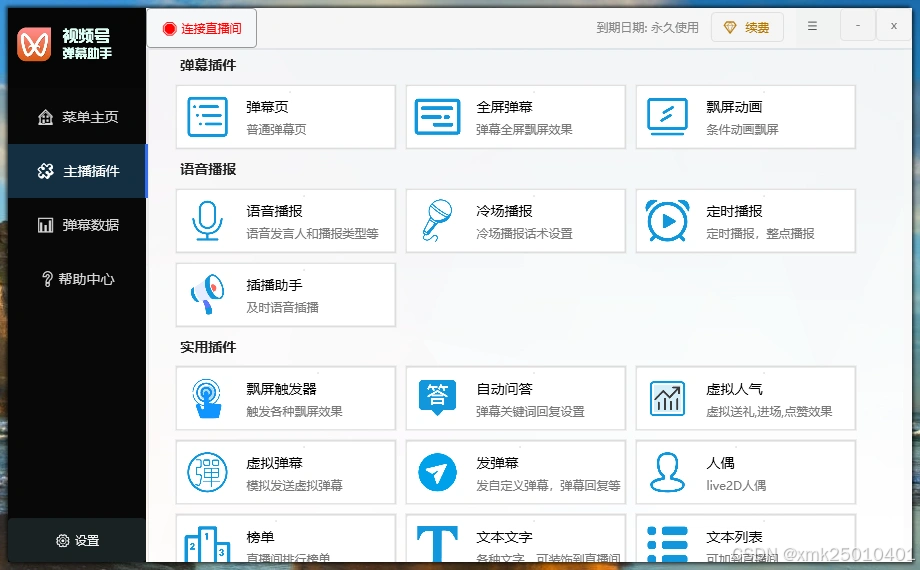920x570 pixels.
Task: Click the 榜单 podium ranking icon
Action: [207, 544]
